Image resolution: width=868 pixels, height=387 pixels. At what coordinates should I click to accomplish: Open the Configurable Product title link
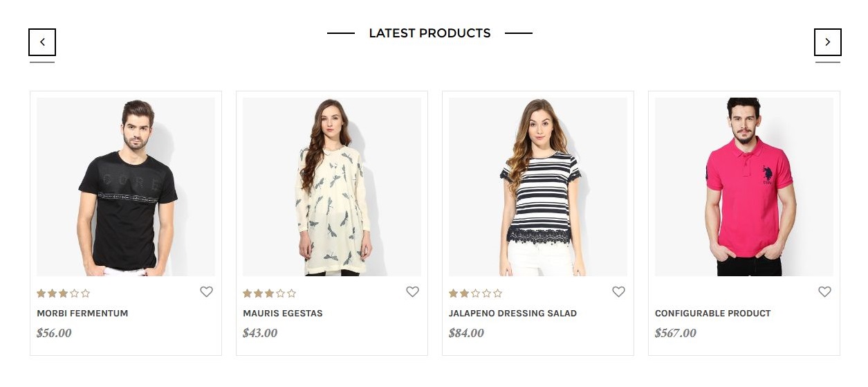712,314
